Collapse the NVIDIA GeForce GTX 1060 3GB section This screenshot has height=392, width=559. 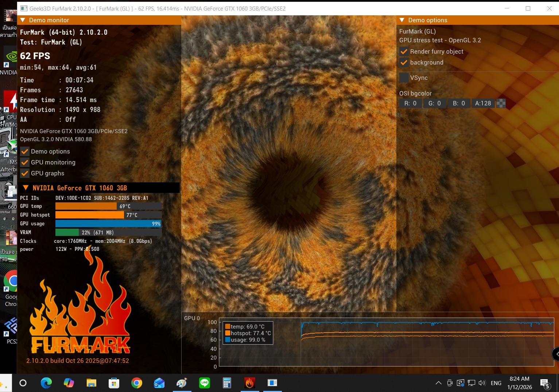(26, 188)
